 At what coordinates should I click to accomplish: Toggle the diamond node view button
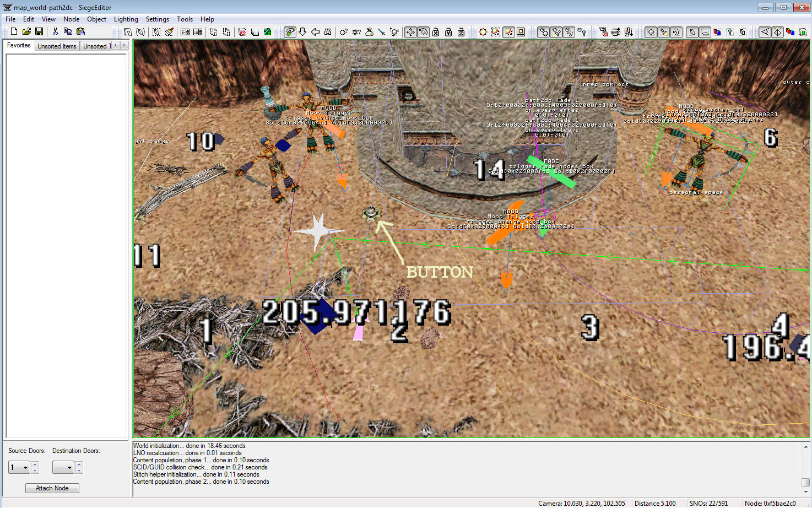[778, 32]
